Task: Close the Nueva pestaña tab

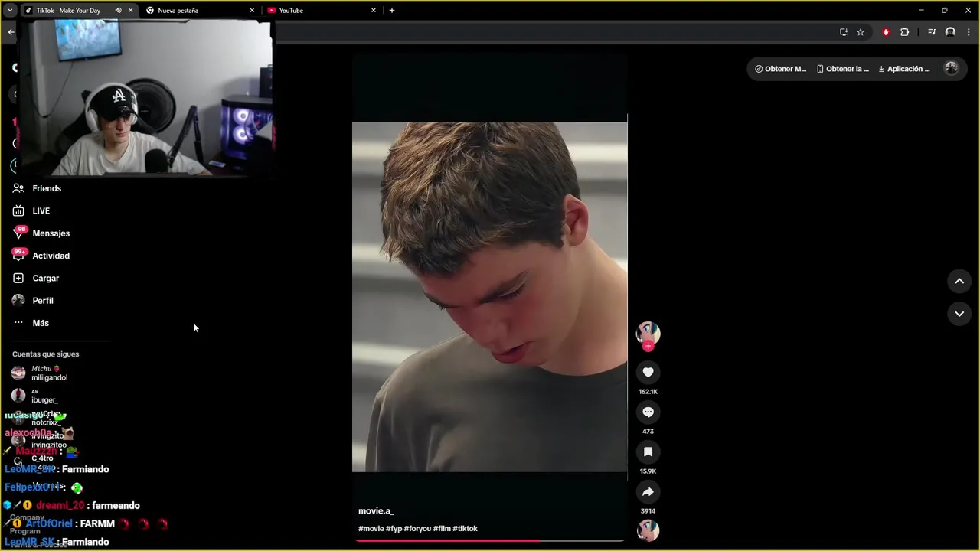Action: coord(252,11)
